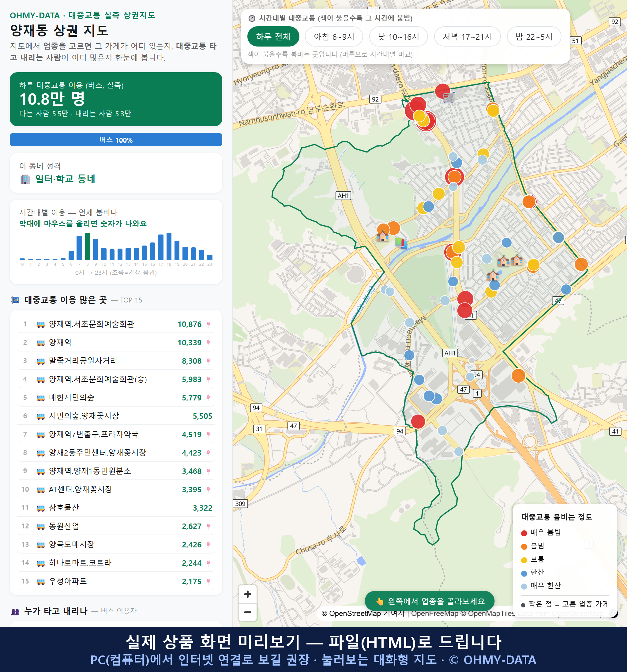Click the hour 18 bar in the chart
This screenshot has height=672, width=627.
tap(169, 246)
